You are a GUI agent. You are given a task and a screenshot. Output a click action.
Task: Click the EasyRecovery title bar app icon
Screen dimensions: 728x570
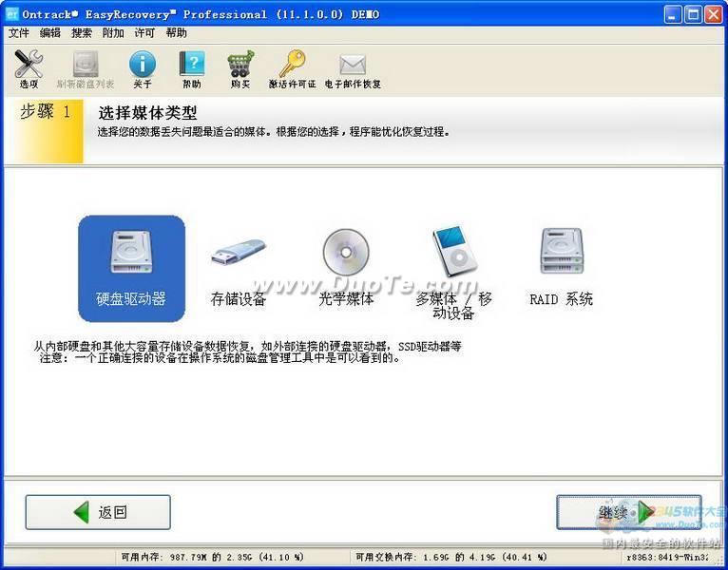[11, 14]
